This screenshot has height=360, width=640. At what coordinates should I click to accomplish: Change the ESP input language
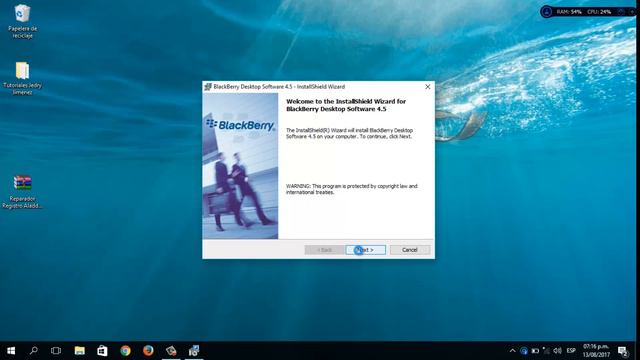pos(571,351)
